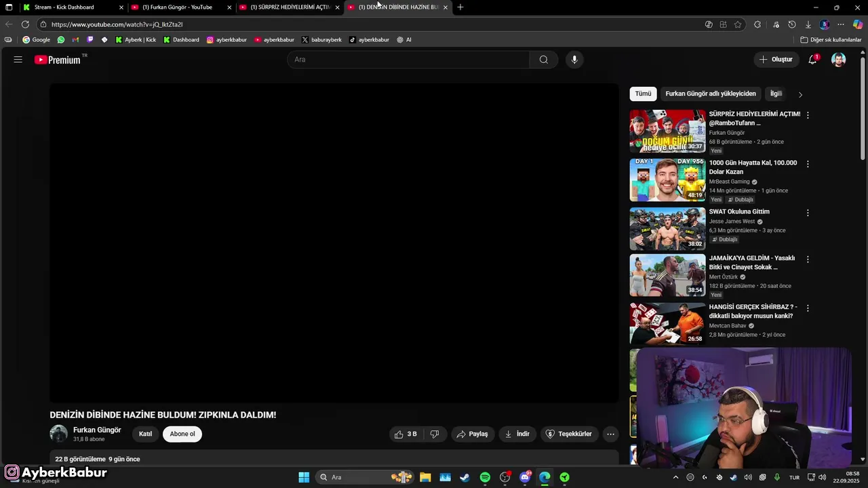Open baburayberk X bookmark
868x488 pixels.
tap(322, 40)
